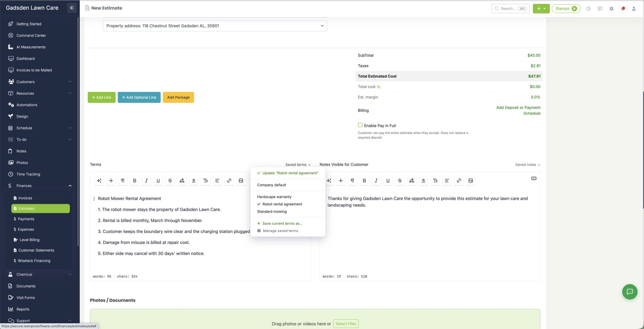Insert link using Terms editor toolbar
Image resolution: width=644 pixels, height=329 pixels.
coord(229,181)
